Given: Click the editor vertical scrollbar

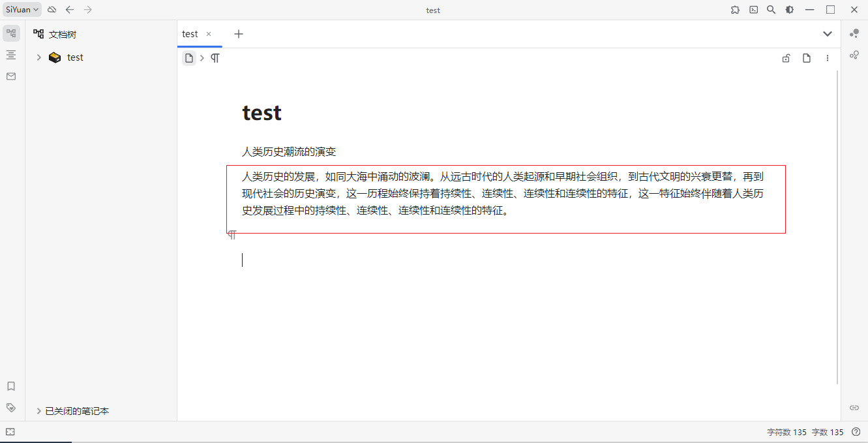Looking at the screenshot, I should pos(837,227).
